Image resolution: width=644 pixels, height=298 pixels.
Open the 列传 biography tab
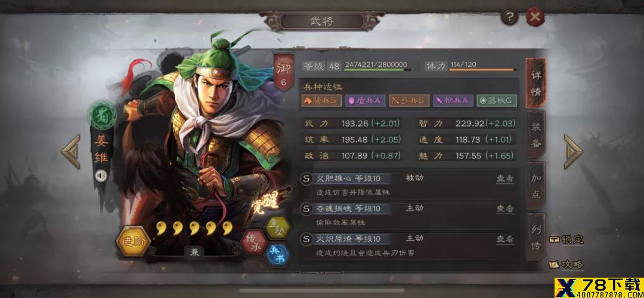tap(535, 236)
